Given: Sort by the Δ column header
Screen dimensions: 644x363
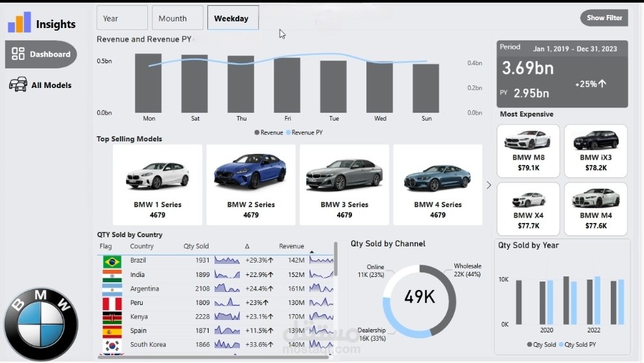Looking at the screenshot, I should pyautogui.click(x=247, y=246).
